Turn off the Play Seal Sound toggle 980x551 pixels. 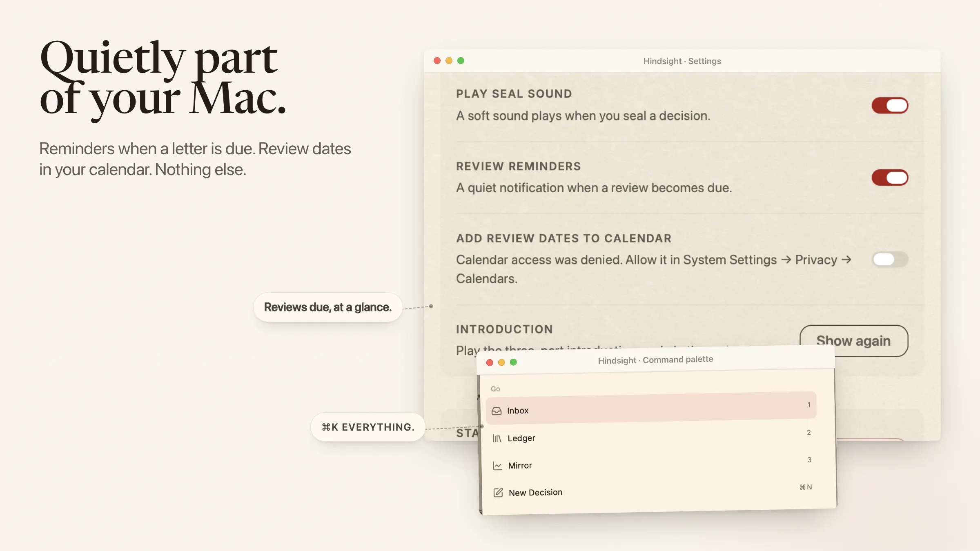[890, 105]
